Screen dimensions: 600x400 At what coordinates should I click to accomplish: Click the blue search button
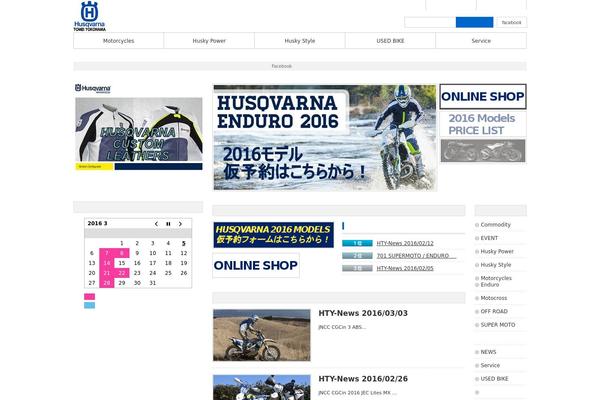click(474, 22)
